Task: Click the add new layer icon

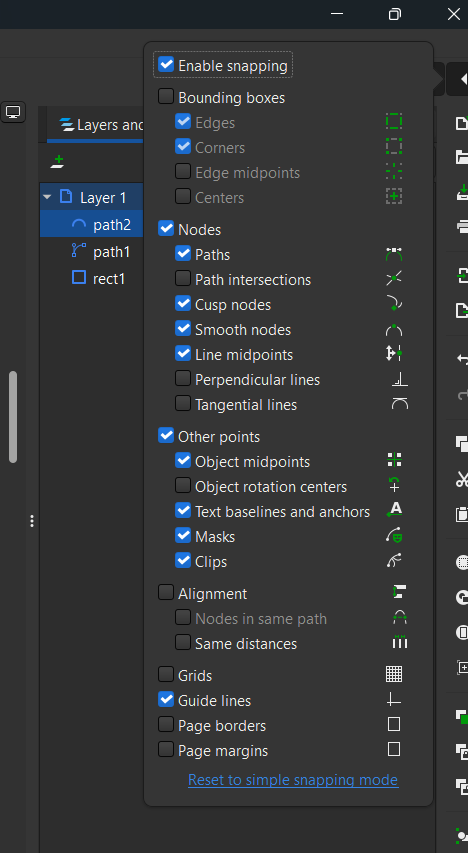Action: (x=58, y=162)
